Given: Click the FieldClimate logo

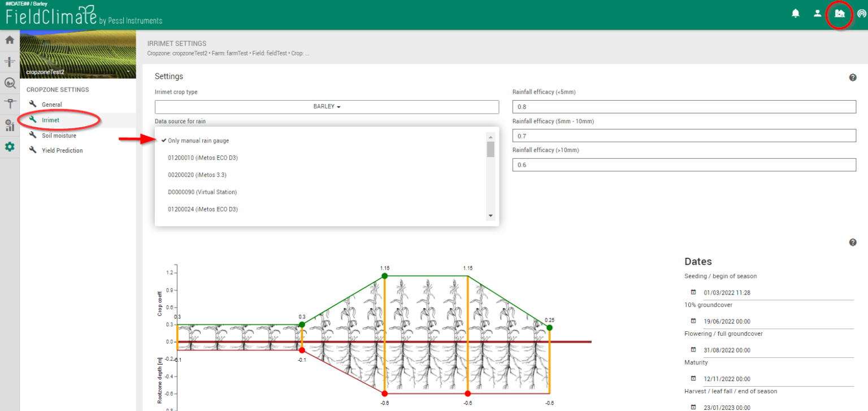Looking at the screenshot, I should point(84,16).
